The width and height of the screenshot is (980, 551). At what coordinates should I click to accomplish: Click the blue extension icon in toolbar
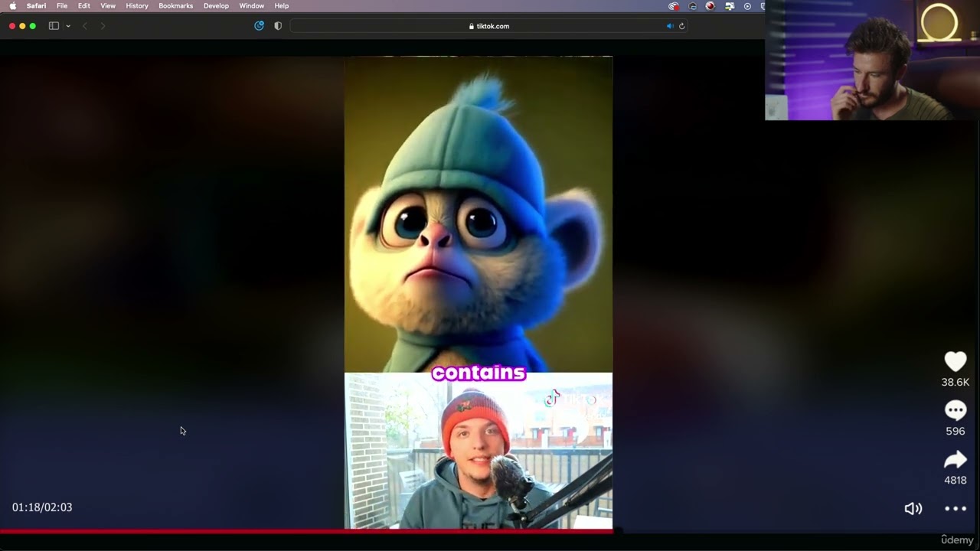pos(259,26)
